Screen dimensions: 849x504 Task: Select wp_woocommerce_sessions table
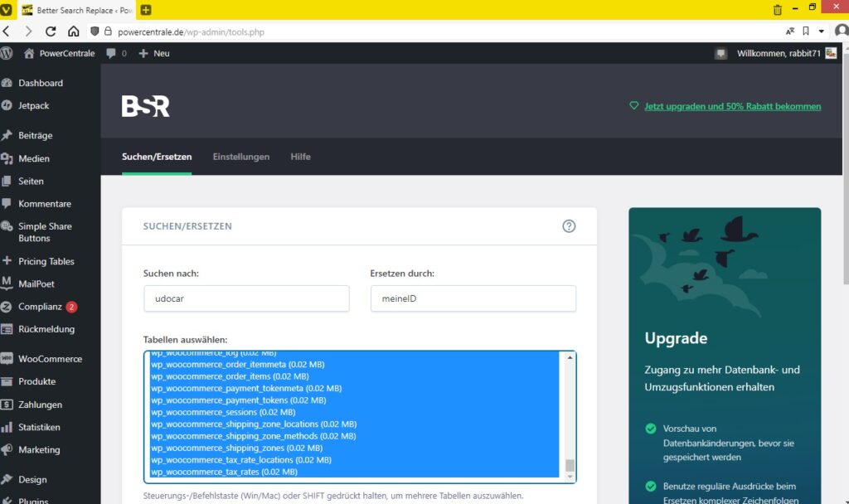pos(355,412)
